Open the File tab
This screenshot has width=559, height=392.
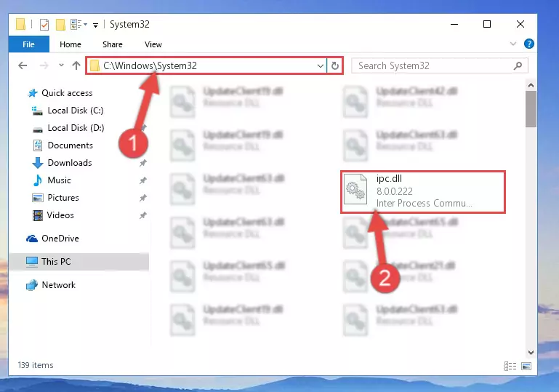point(29,44)
